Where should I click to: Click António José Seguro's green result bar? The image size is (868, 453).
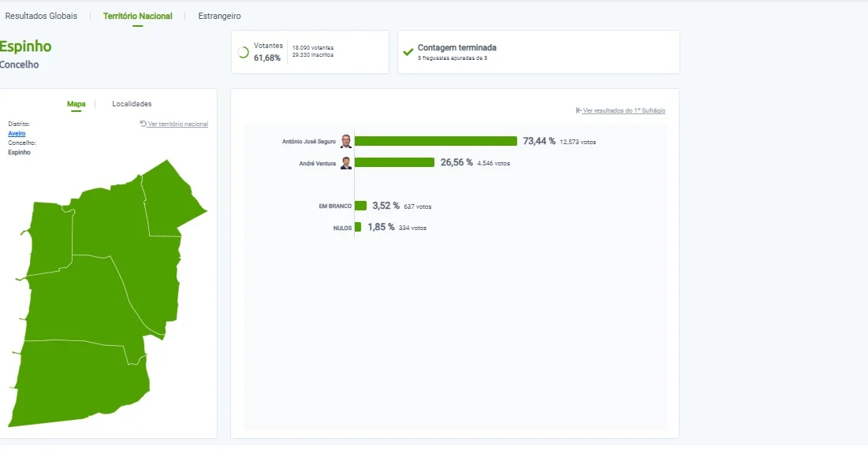[436, 141]
